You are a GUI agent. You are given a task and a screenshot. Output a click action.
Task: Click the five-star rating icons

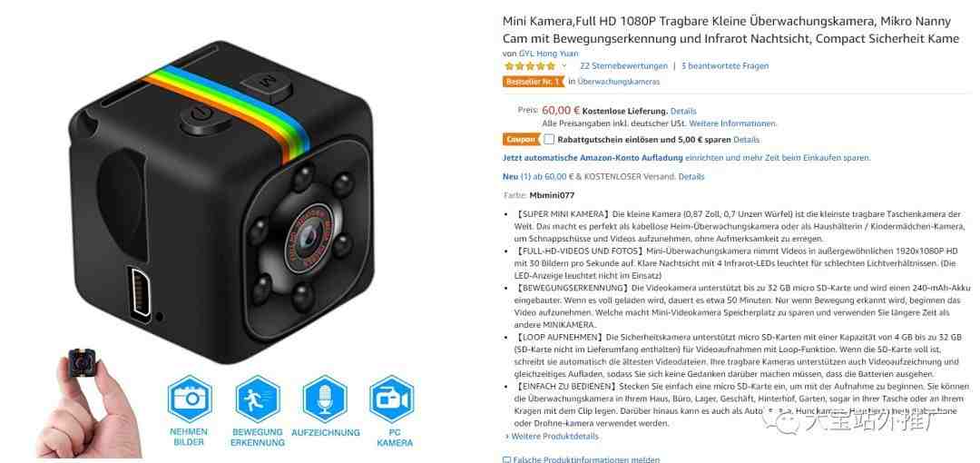point(529,65)
